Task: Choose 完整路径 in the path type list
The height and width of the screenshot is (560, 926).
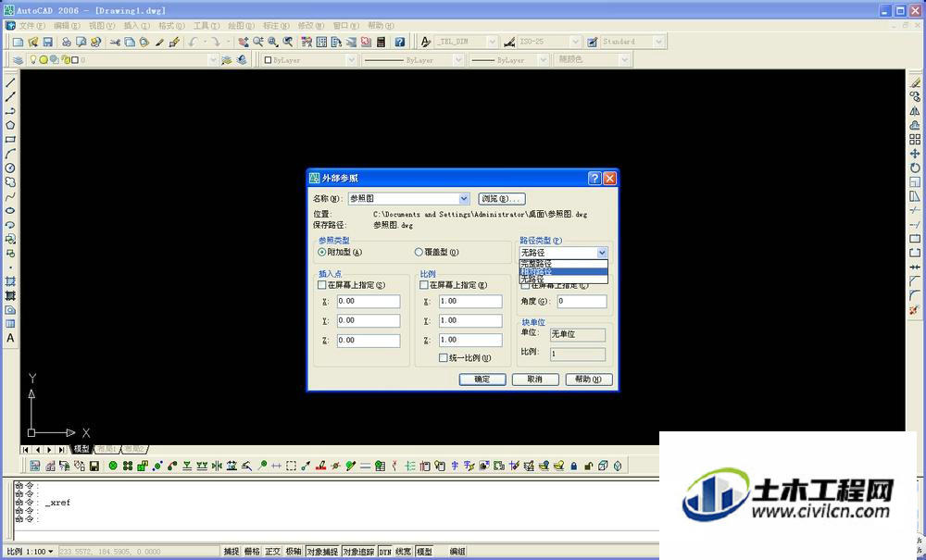Action: [x=563, y=264]
